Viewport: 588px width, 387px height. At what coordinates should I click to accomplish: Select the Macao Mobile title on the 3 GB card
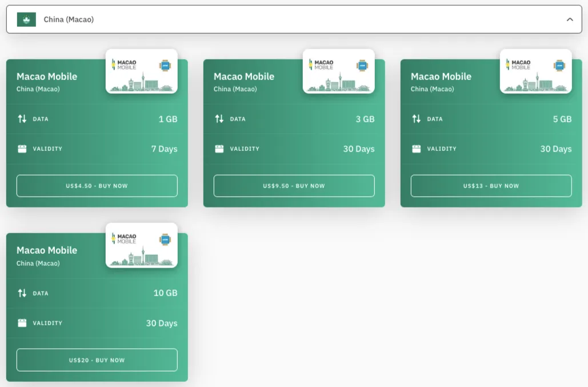pyautogui.click(x=244, y=77)
